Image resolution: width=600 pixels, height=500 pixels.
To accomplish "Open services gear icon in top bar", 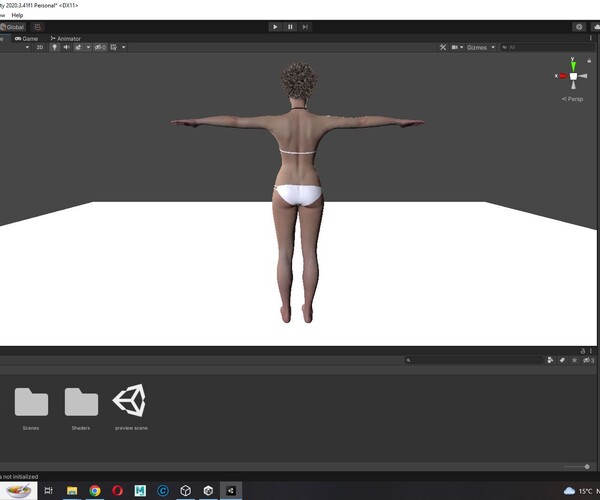I will point(579,27).
